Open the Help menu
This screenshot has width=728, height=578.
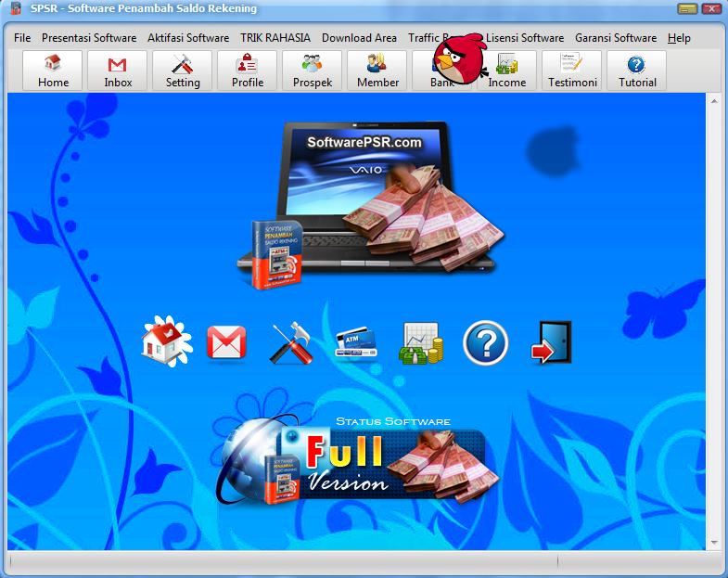click(x=679, y=38)
